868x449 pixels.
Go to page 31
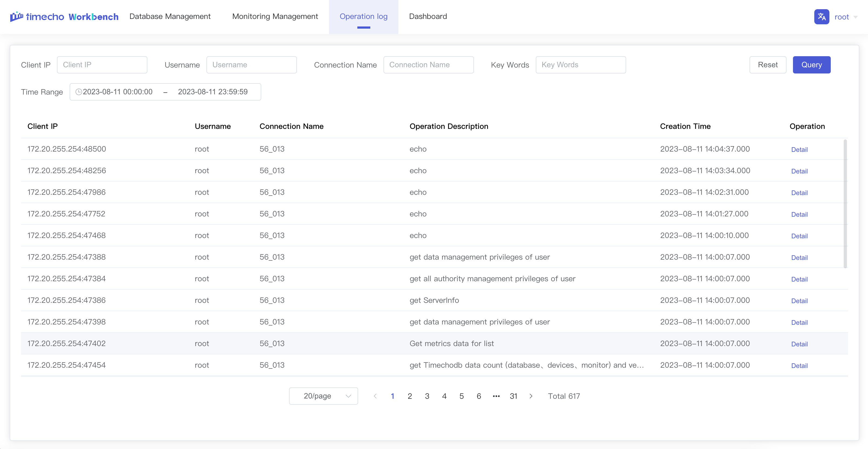tap(513, 396)
